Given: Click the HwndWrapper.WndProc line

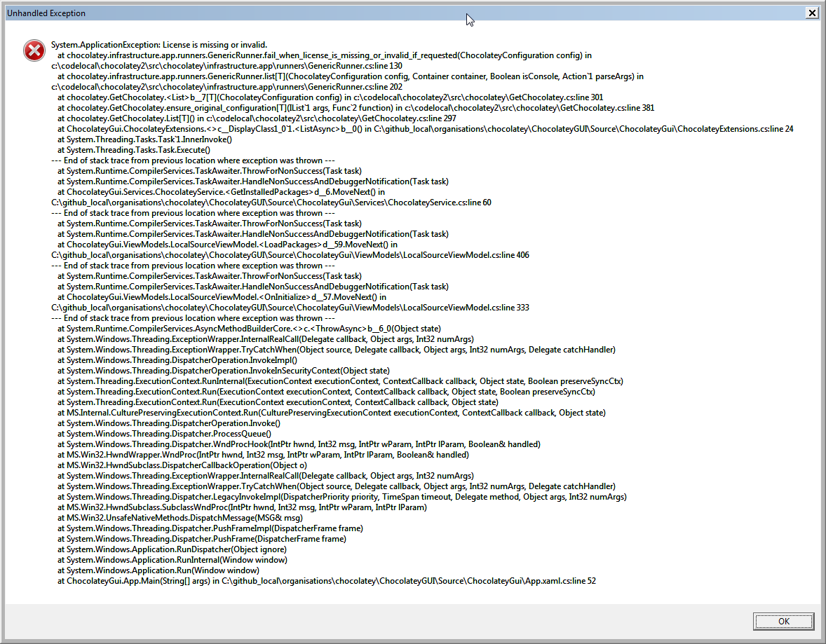Looking at the screenshot, I should point(263,455).
